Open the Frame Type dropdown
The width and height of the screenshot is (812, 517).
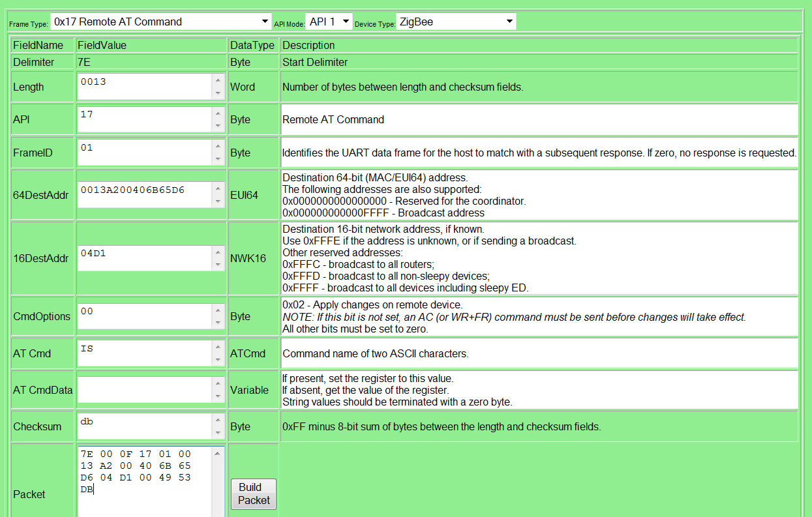coord(160,22)
